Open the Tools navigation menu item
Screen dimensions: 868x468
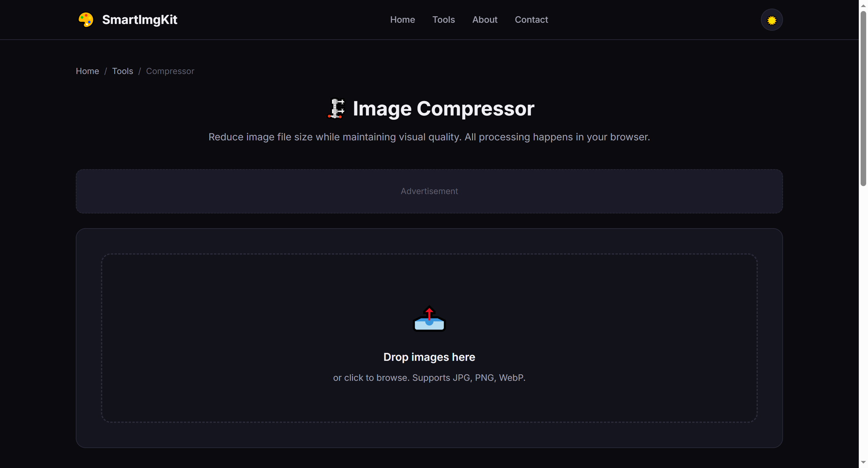click(444, 20)
